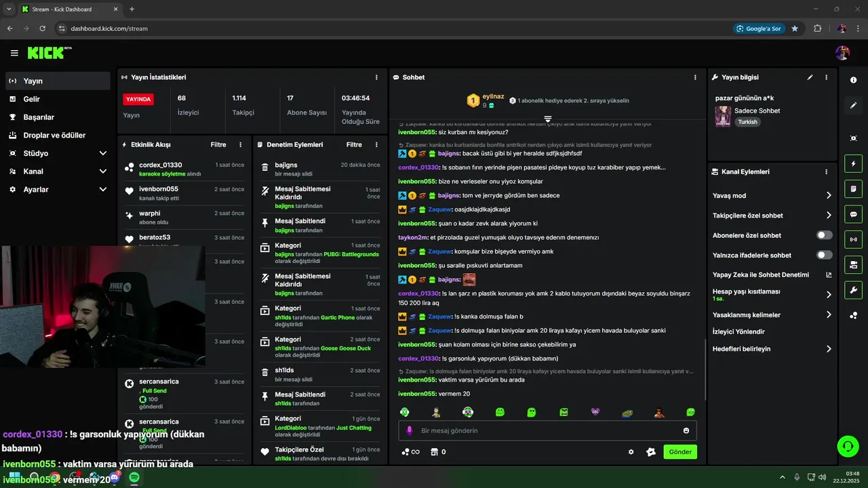Open İzleyici Yönlendir option

point(738,331)
